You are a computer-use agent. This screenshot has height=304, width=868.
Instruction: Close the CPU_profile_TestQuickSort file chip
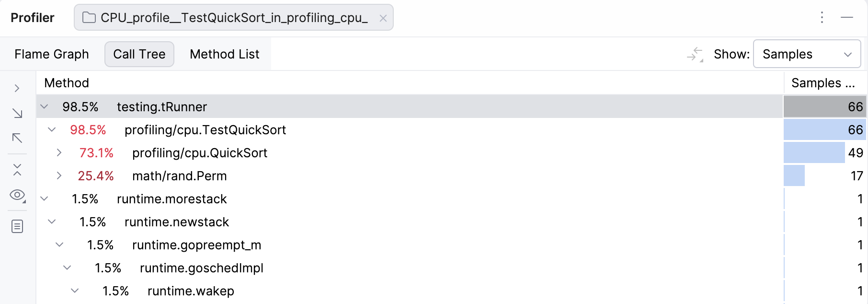[383, 18]
